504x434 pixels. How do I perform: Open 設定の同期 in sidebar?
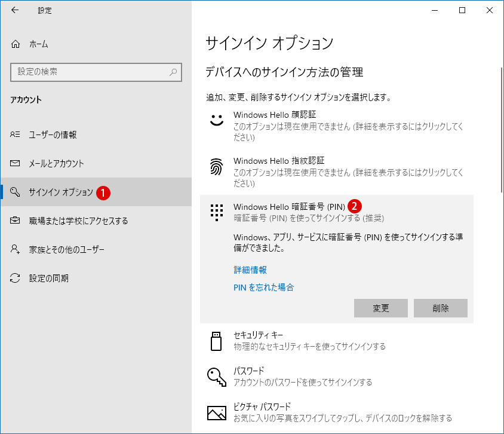tap(96, 278)
